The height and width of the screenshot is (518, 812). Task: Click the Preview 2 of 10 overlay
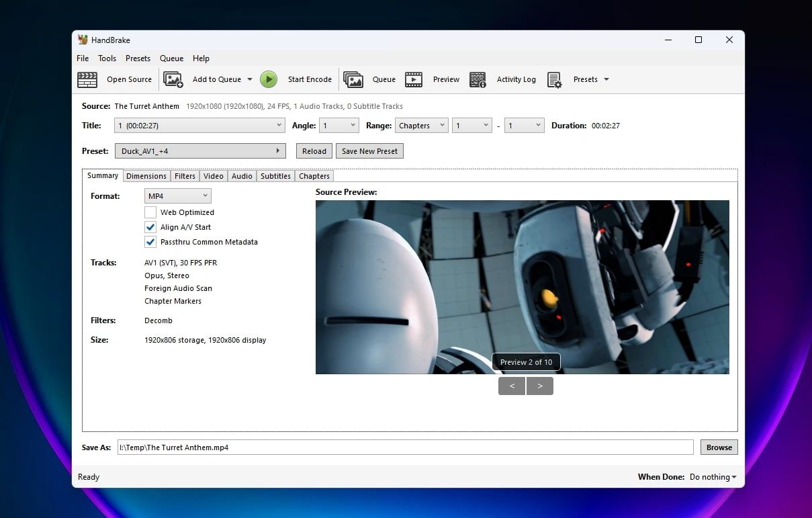pyautogui.click(x=526, y=362)
